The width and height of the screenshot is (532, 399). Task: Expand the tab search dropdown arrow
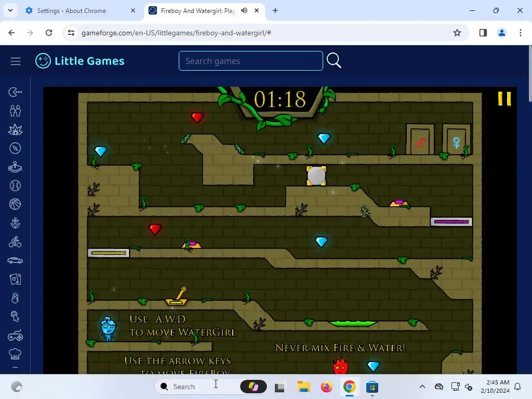10,10
